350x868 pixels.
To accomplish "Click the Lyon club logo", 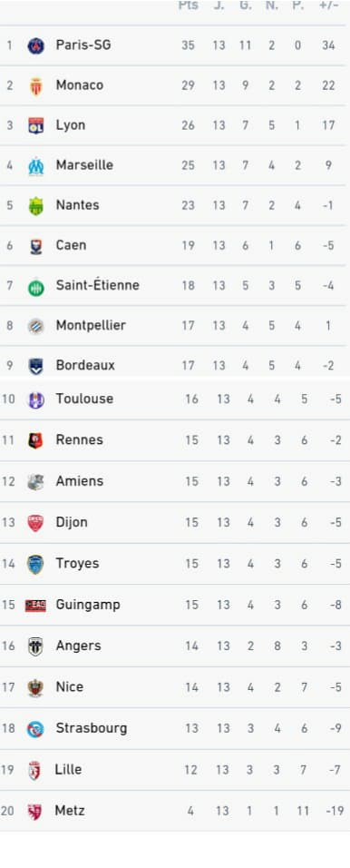I will [36, 125].
